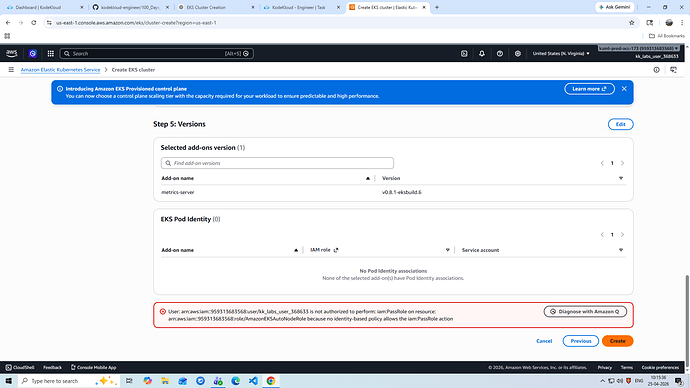Bookmark this page with the star icon
Viewport: 690px width, 388px height.
[x=631, y=22]
